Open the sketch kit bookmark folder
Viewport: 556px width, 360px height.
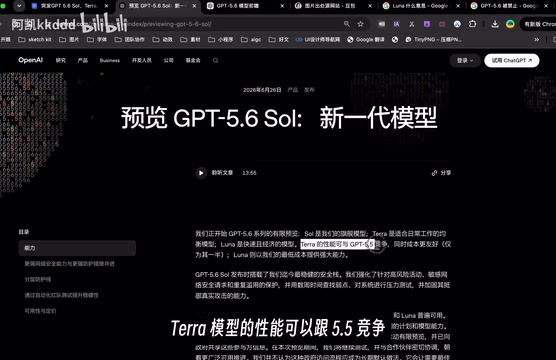[x=35, y=40]
